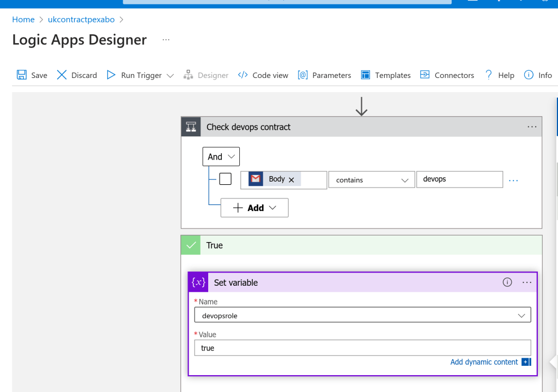558x392 pixels.
Task: Click the Run Trigger play icon
Action: click(x=111, y=75)
